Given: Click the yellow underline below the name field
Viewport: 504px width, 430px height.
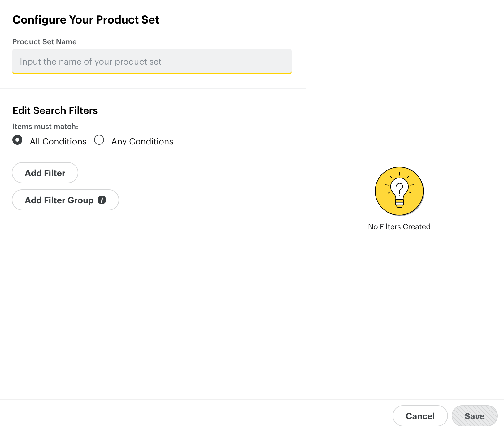Looking at the screenshot, I should (152, 73).
